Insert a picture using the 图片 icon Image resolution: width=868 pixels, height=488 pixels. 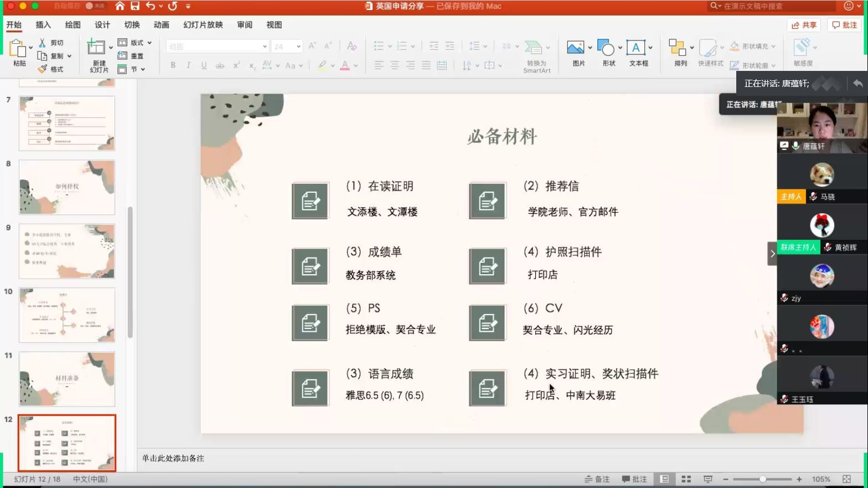pos(575,49)
